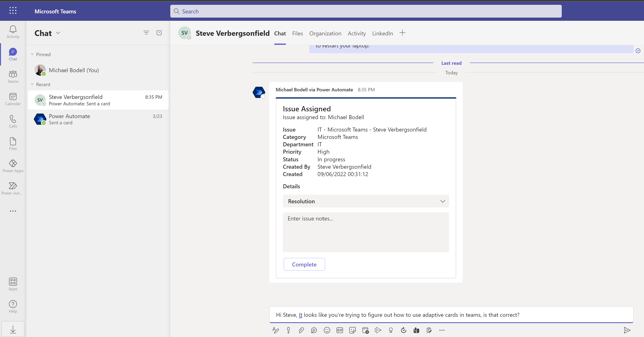Click the Steve Verbergsonfield header name
Image resolution: width=644 pixels, height=337 pixels.
(233, 33)
